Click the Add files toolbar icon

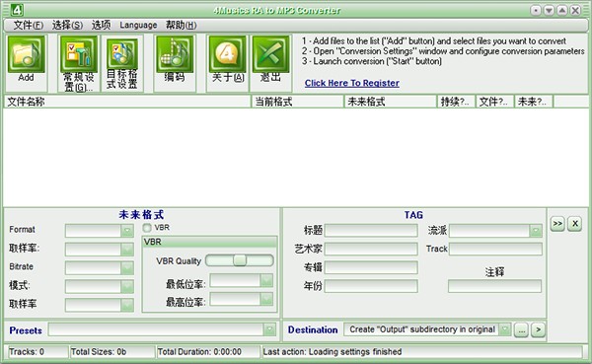[x=26, y=54]
